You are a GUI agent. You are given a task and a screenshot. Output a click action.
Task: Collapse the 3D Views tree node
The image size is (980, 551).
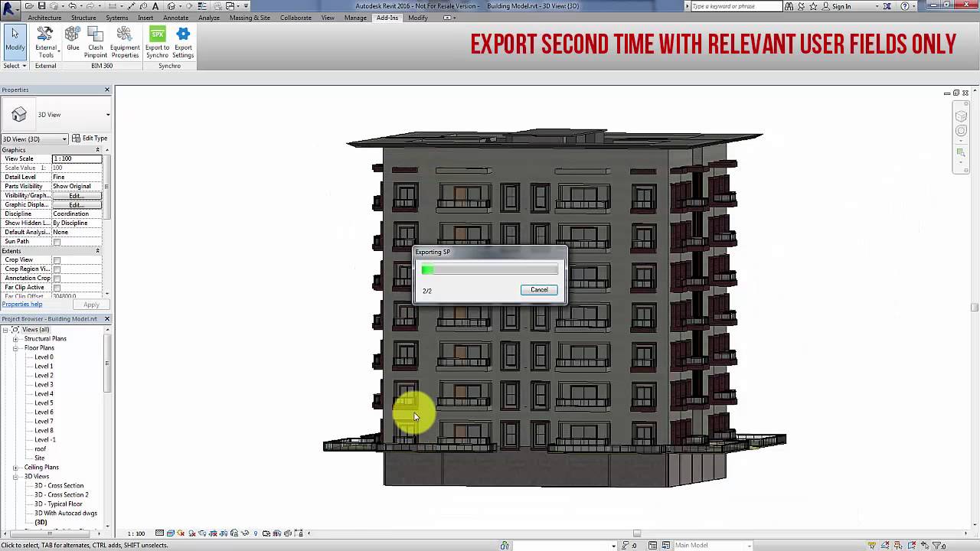15,477
